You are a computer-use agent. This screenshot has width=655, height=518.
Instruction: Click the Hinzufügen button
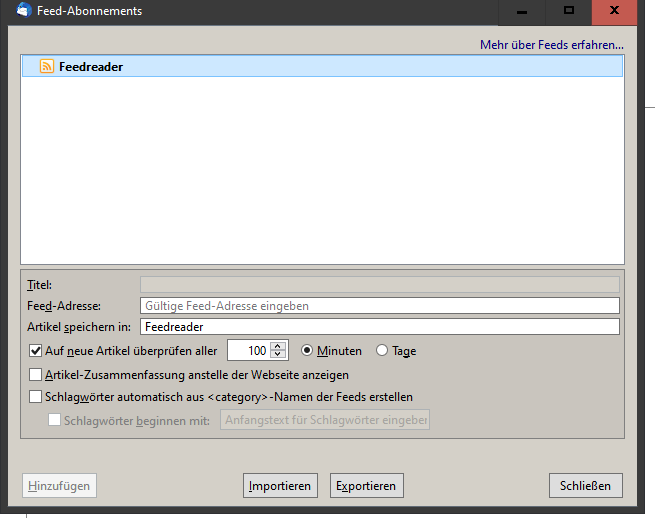(59, 485)
